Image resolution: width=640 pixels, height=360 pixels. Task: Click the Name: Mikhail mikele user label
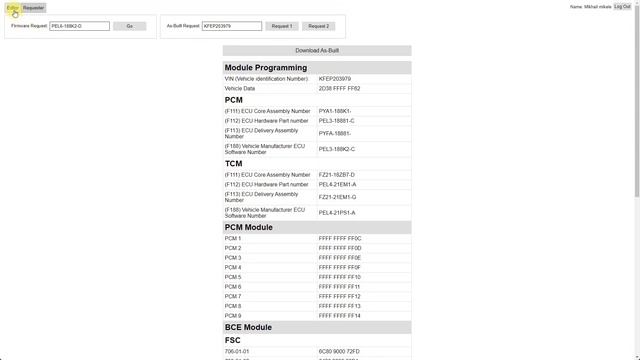pos(591,7)
